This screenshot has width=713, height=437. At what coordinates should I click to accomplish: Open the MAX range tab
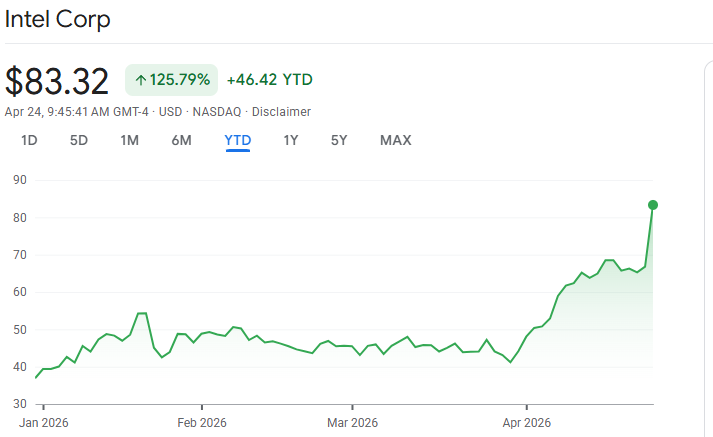click(x=396, y=140)
